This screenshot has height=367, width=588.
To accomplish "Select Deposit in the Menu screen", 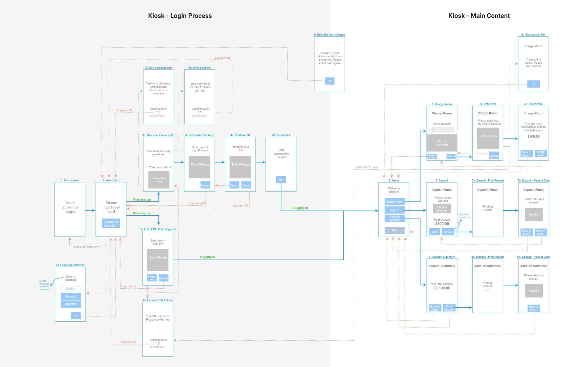I will 395,210.
